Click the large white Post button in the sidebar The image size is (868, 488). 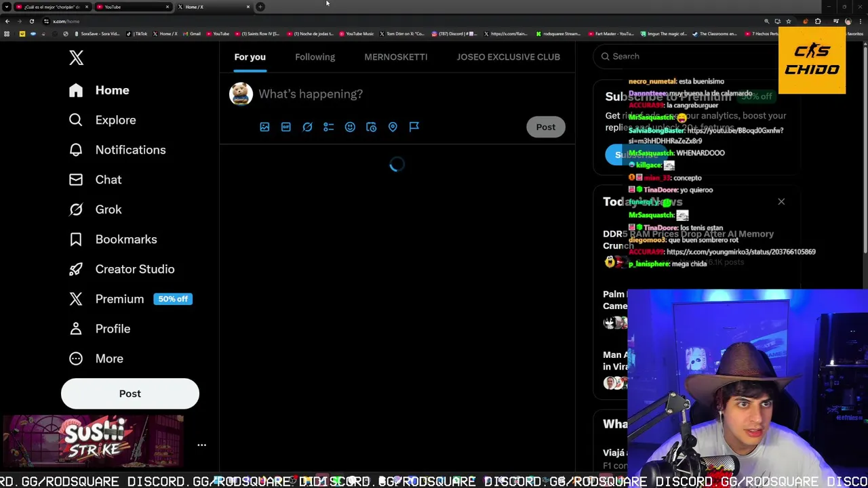click(130, 394)
